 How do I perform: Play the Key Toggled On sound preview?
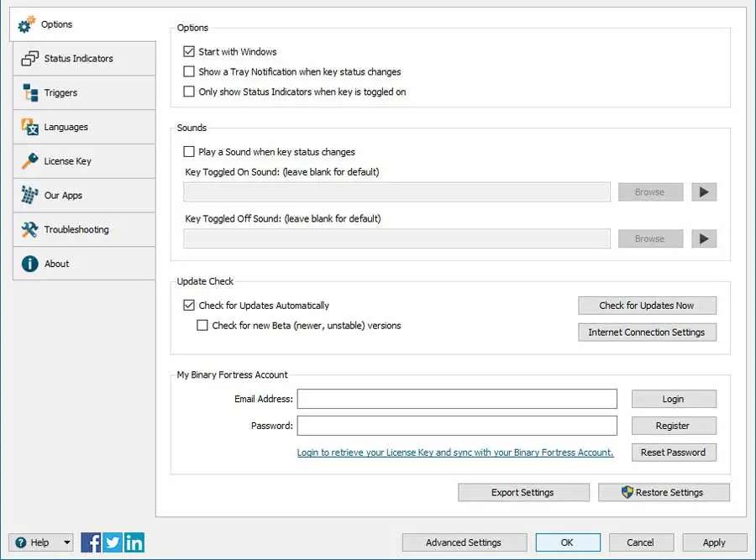[x=704, y=192]
